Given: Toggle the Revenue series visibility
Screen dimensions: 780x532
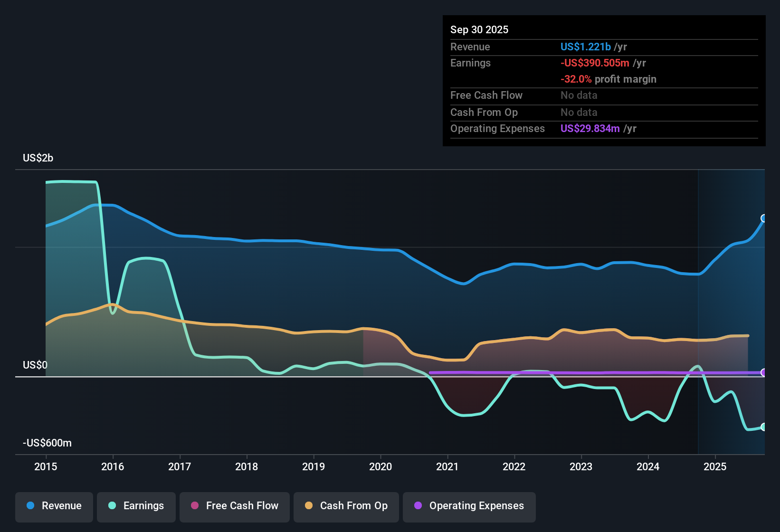Looking at the screenshot, I should [54, 506].
